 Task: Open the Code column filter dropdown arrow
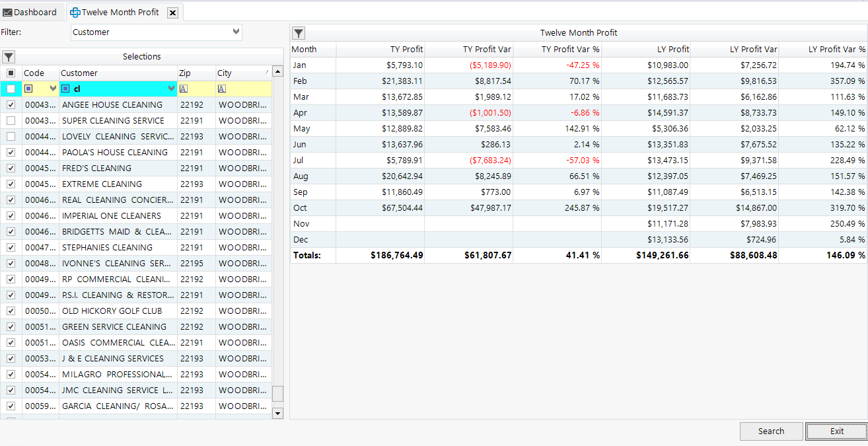(52, 88)
